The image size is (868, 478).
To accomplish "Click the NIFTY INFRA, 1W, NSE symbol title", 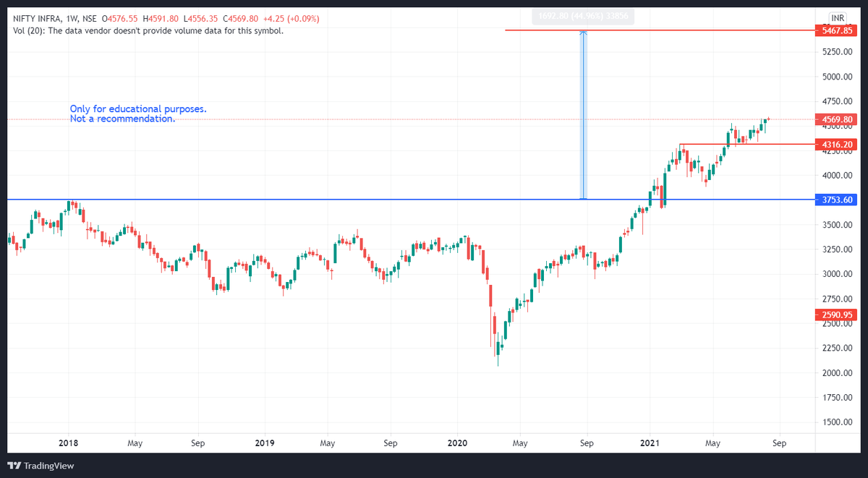I will coord(54,18).
